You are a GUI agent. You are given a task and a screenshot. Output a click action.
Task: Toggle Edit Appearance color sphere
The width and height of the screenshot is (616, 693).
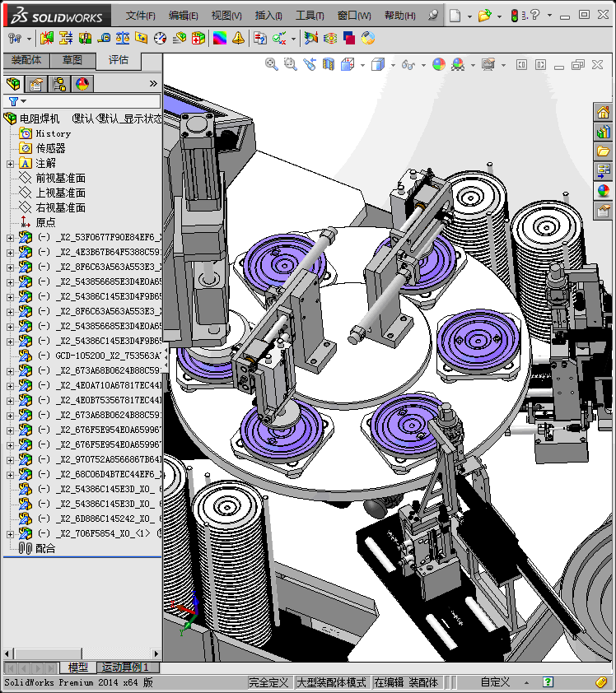[x=439, y=64]
